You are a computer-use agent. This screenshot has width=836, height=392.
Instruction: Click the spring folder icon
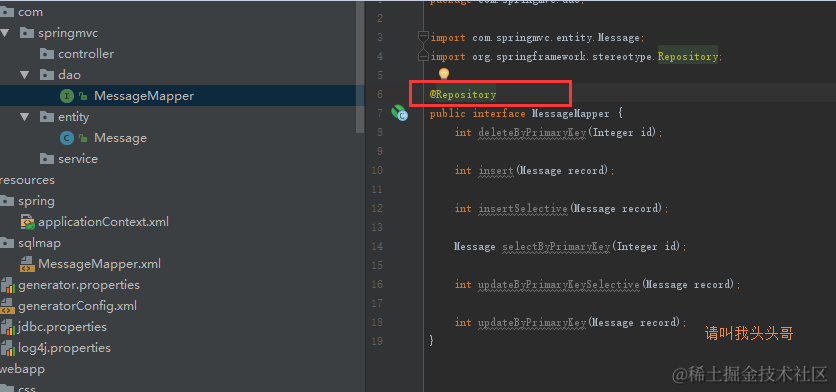pos(7,201)
